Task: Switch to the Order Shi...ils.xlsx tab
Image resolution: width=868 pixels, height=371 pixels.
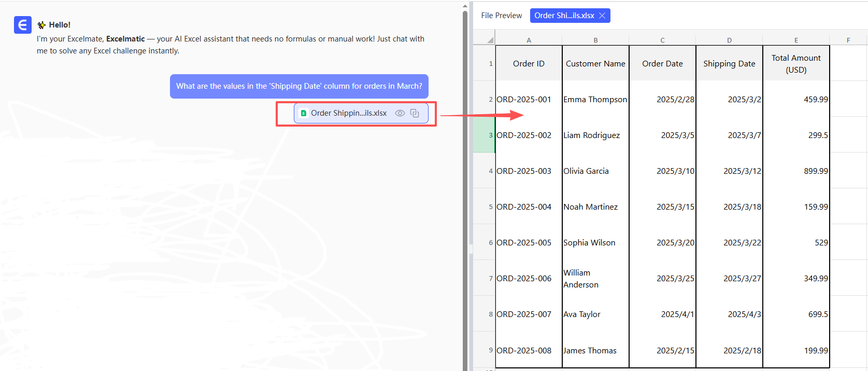Action: [564, 16]
